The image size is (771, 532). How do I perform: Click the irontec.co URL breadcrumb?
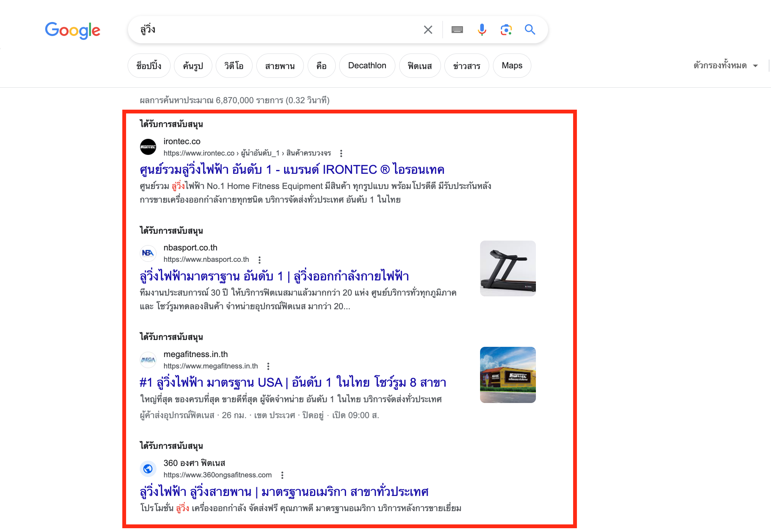coord(247,153)
